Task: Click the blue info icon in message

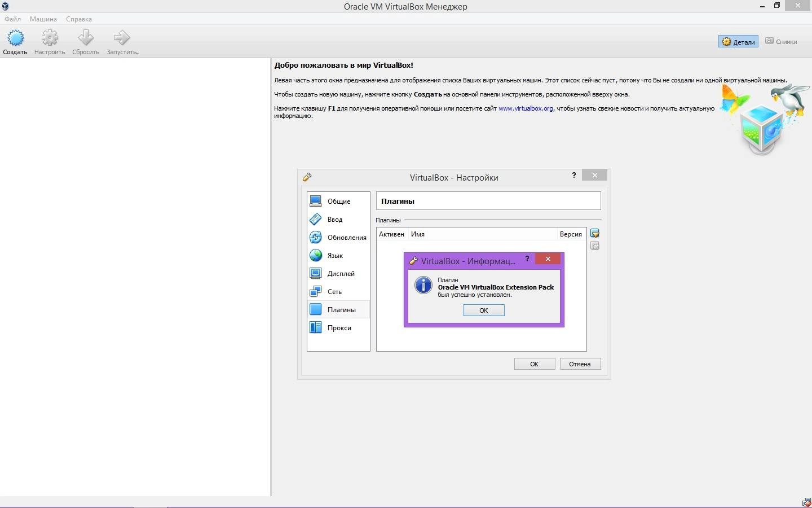Action: [423, 285]
